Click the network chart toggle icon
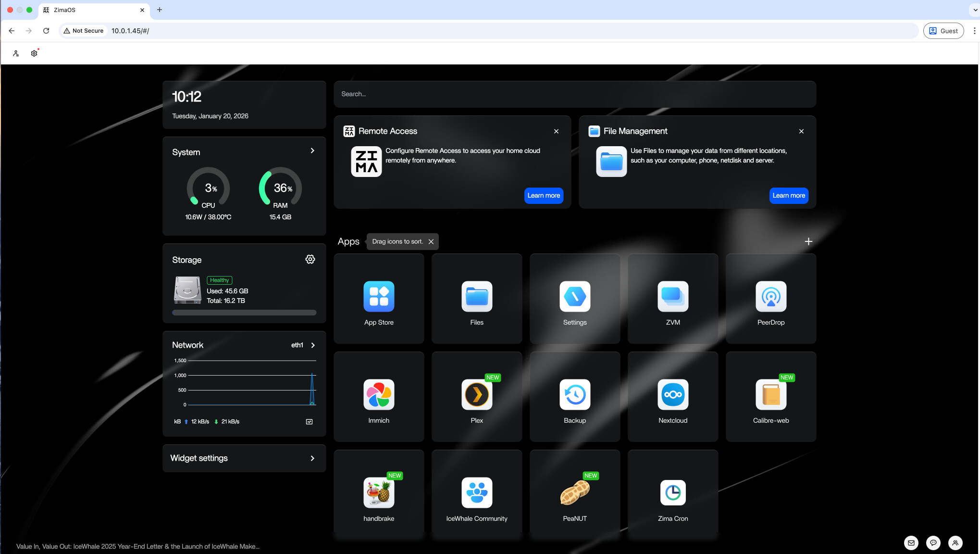This screenshot has height=554, width=980. coord(309,422)
